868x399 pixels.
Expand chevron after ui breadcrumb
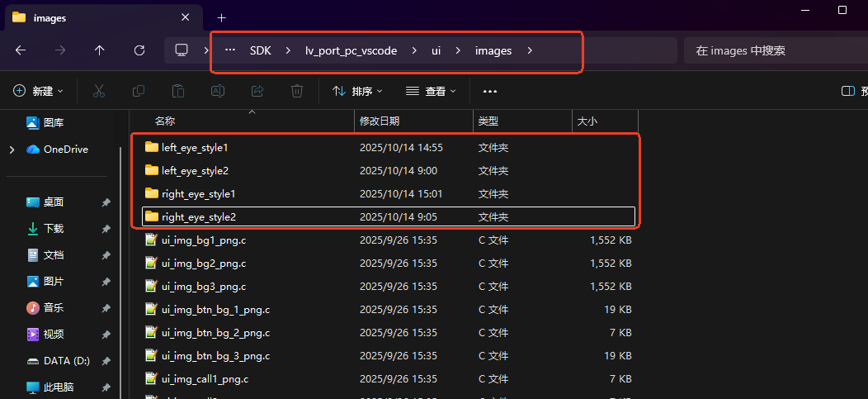pyautogui.click(x=458, y=50)
